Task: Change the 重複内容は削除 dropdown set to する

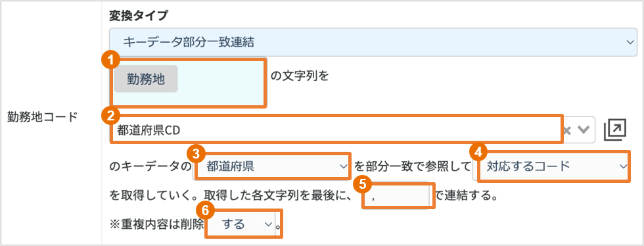Action: pos(244,224)
